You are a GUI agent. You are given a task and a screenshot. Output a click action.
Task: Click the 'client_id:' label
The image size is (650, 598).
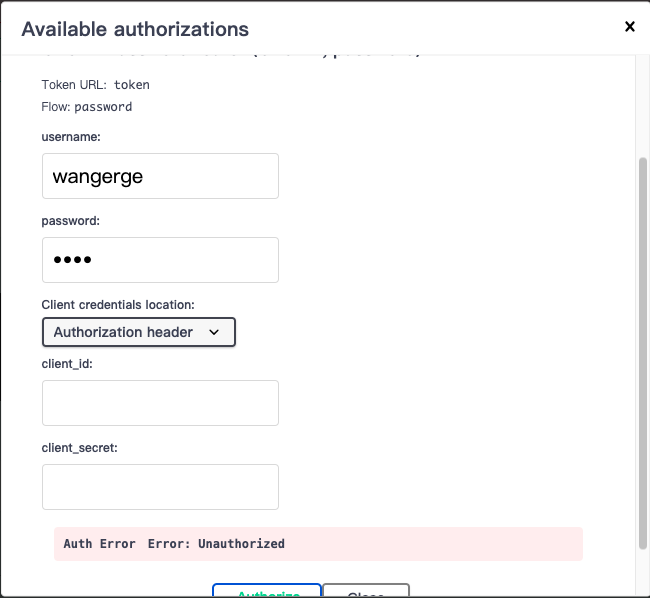[67, 364]
